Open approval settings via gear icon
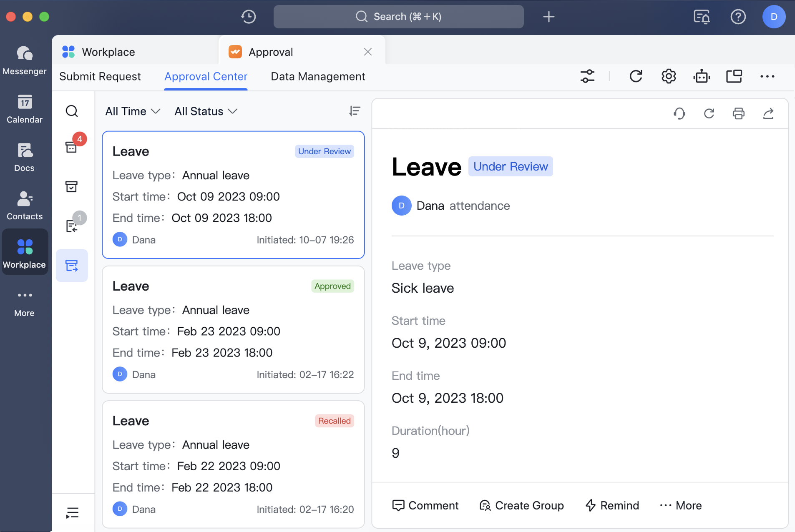This screenshot has height=532, width=795. pos(668,76)
